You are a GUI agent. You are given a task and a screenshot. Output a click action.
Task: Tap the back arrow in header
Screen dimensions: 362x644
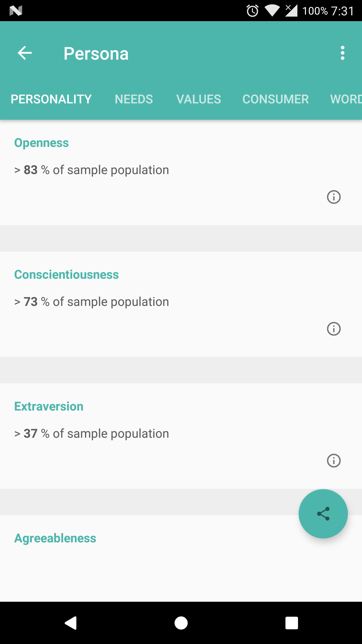point(25,53)
